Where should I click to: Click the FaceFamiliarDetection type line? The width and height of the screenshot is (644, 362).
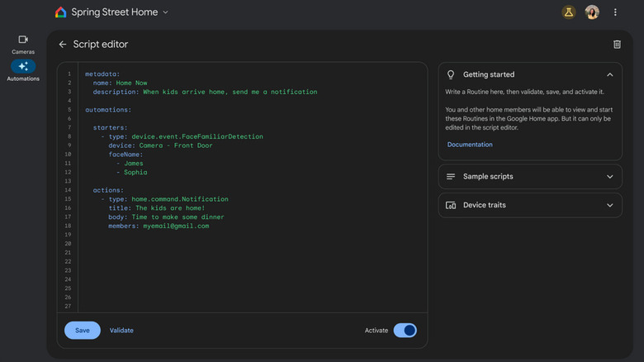click(x=182, y=136)
